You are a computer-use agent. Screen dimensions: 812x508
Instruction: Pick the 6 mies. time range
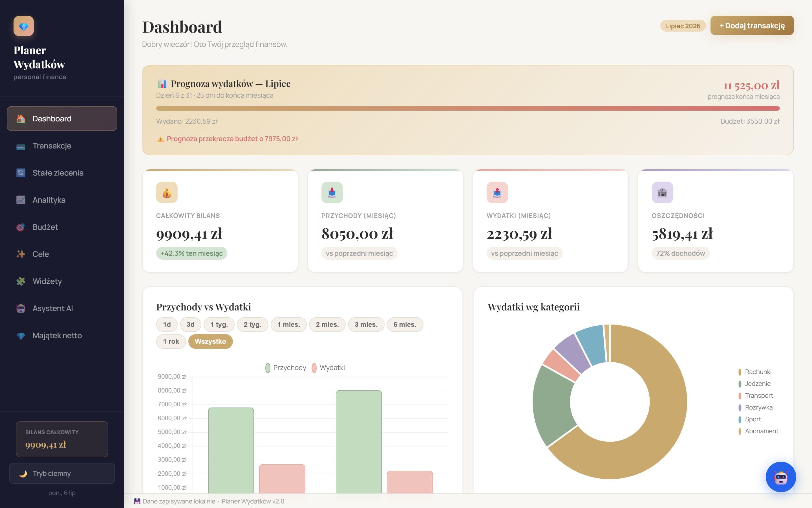(405, 325)
